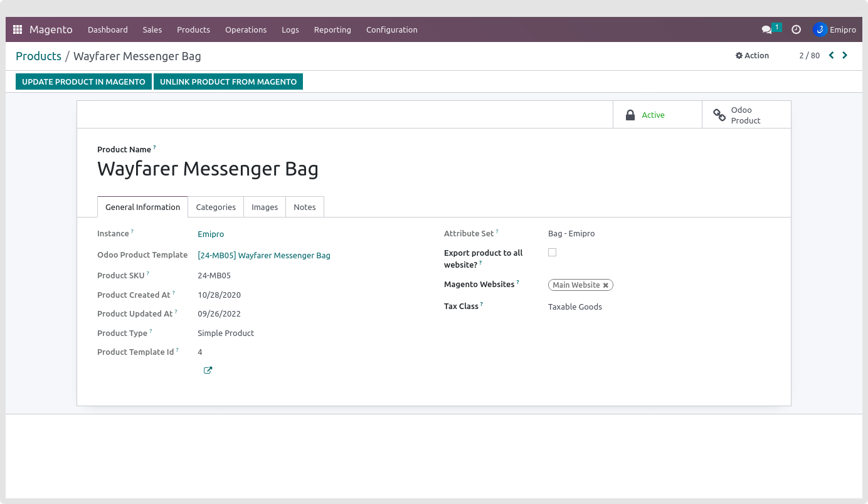
Task: Click Update Product in Magento button
Action: [x=83, y=81]
